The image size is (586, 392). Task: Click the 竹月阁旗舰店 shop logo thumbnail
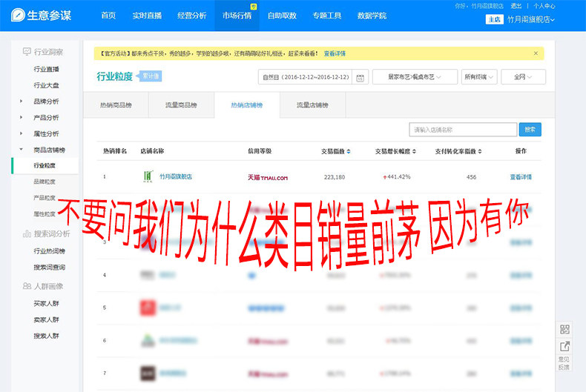[148, 176]
